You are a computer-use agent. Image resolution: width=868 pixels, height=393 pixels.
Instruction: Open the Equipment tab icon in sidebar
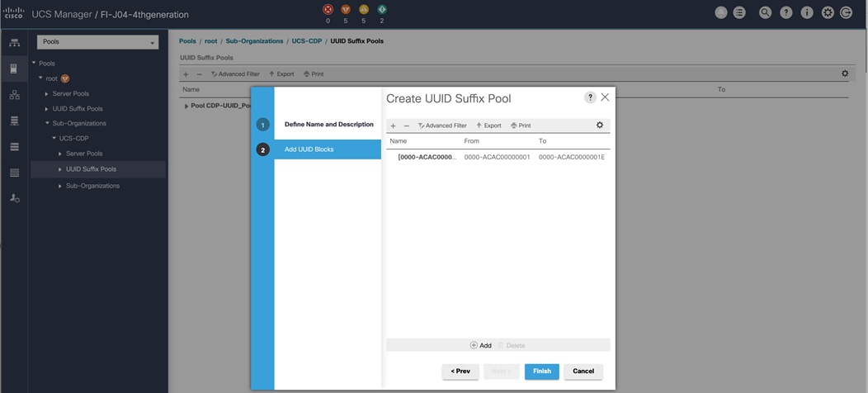(14, 43)
